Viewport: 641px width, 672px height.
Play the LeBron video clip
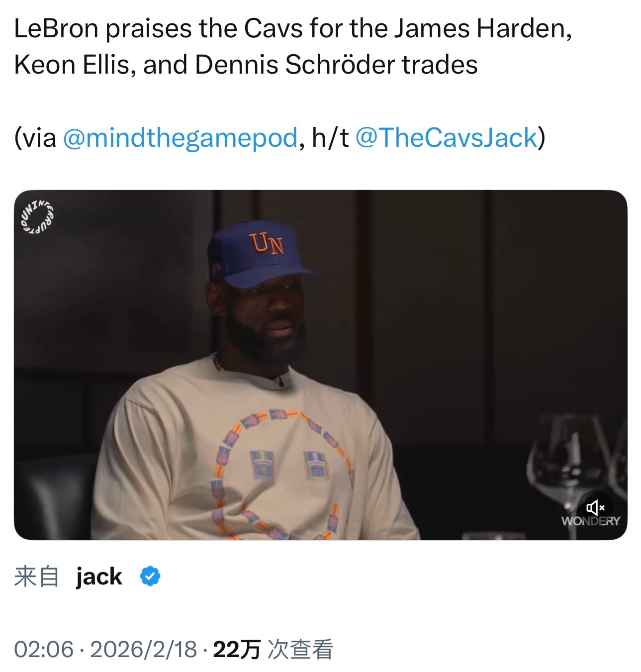320,365
